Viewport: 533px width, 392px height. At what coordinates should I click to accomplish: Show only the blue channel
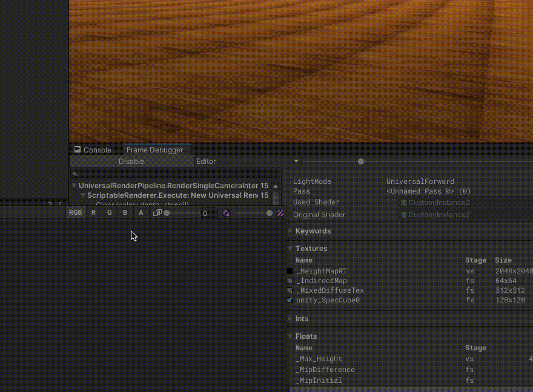[x=125, y=212]
